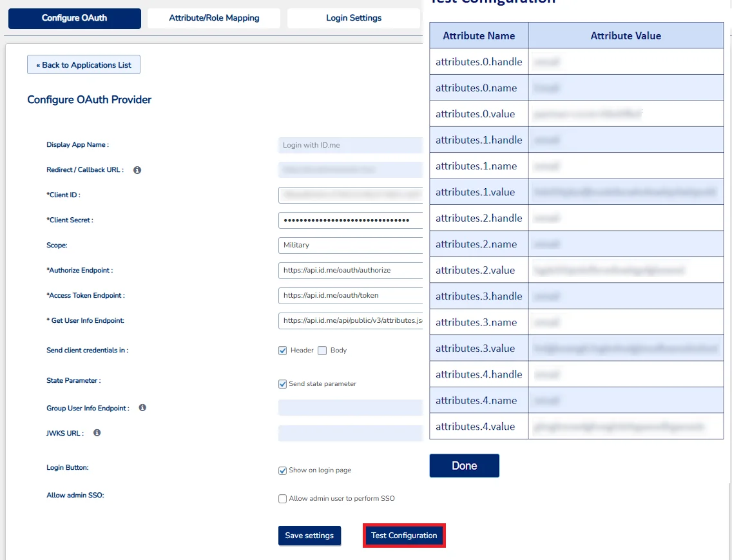The image size is (732, 560).
Task: Select attributes.4.name cell
Action: (x=479, y=400)
